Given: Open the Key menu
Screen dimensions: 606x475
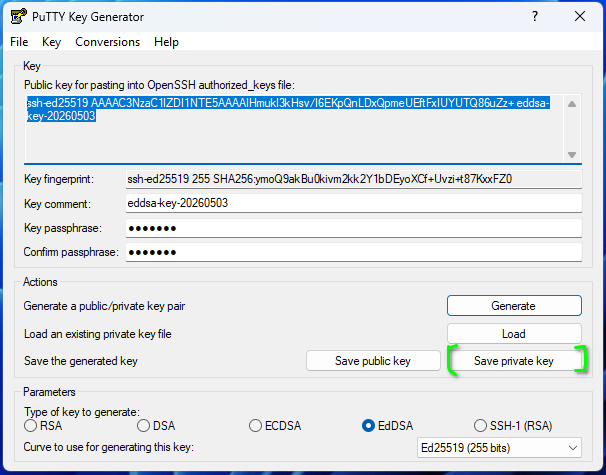Looking at the screenshot, I should pyautogui.click(x=51, y=42).
